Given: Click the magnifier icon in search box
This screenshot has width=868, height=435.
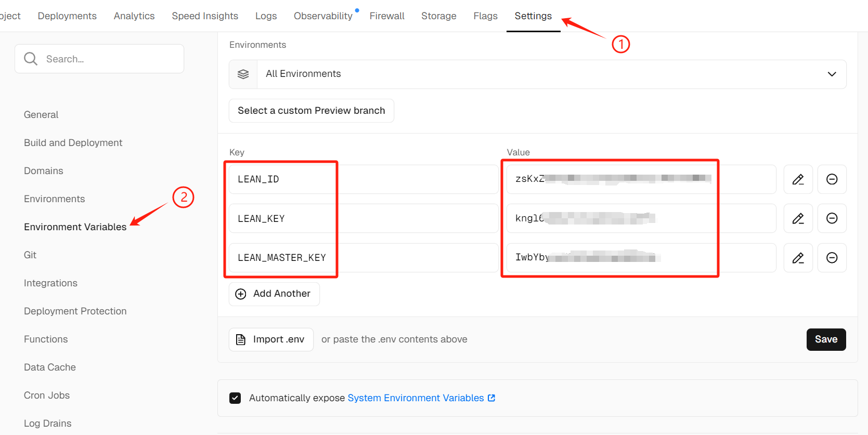Looking at the screenshot, I should click(31, 59).
